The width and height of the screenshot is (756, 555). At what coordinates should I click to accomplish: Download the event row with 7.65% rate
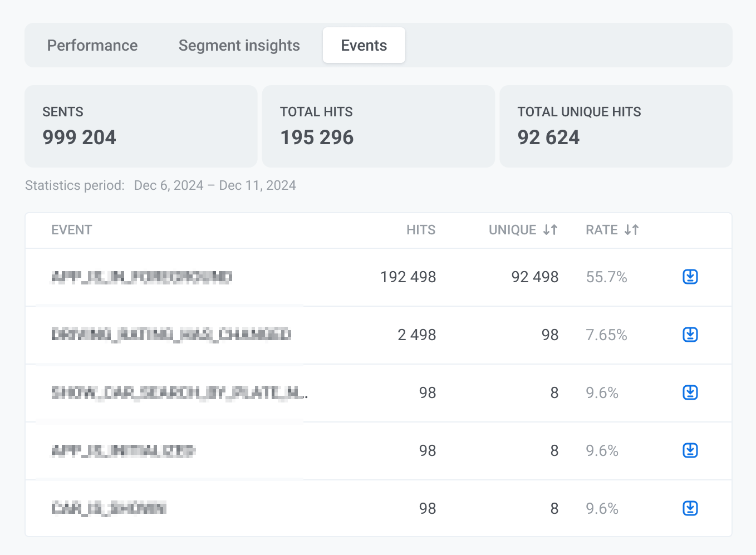point(690,335)
